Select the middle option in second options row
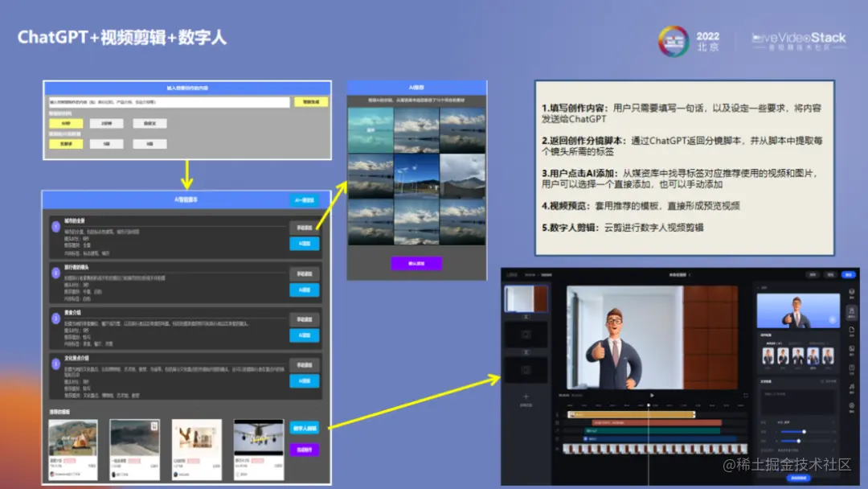868x489 pixels. pos(106,143)
